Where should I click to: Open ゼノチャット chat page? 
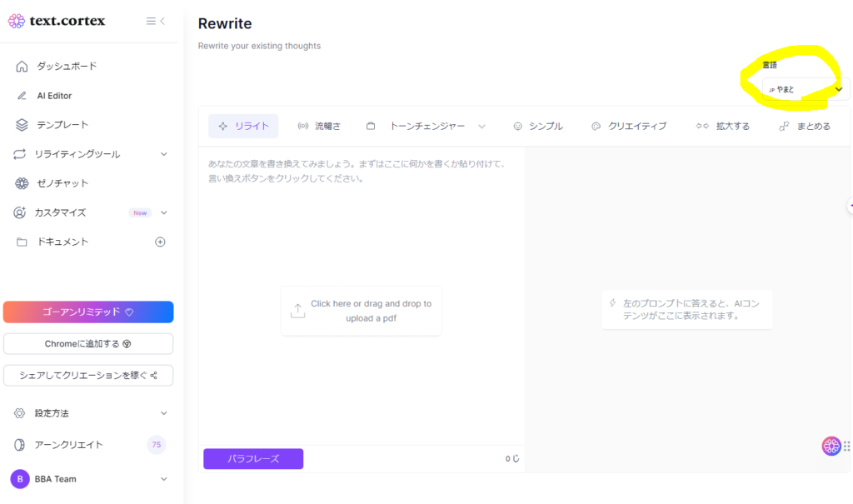(x=62, y=183)
